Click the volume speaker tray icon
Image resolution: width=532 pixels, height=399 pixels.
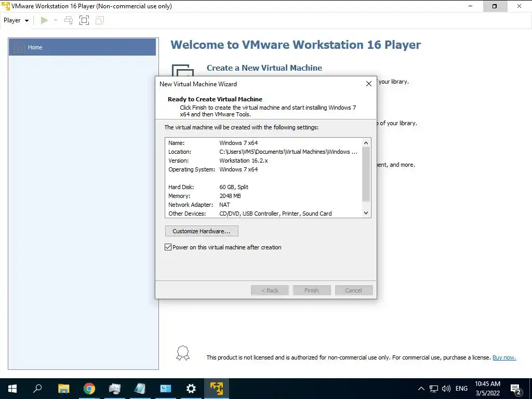click(446, 389)
